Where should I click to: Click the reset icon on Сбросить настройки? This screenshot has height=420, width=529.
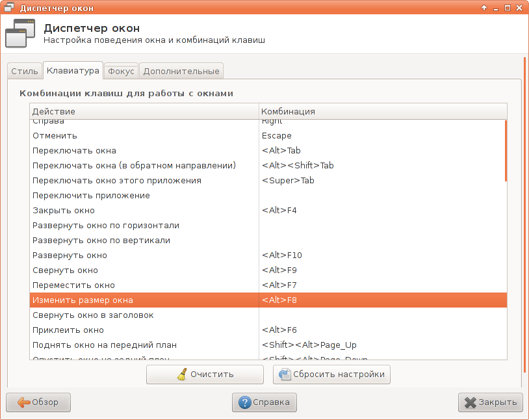[x=285, y=374]
